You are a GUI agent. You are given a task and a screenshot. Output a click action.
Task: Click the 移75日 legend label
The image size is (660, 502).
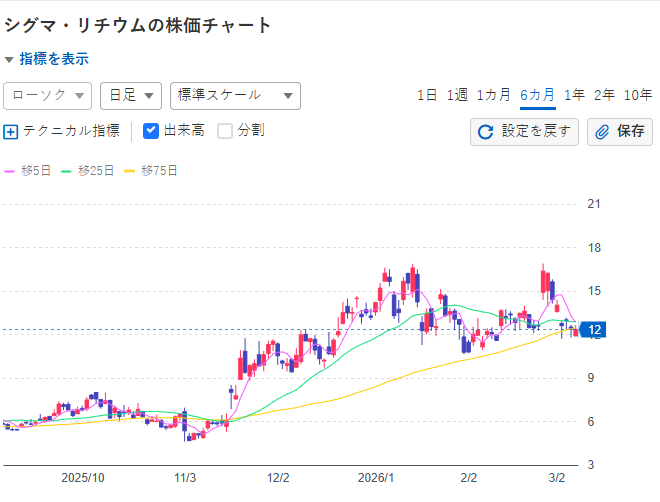point(159,171)
